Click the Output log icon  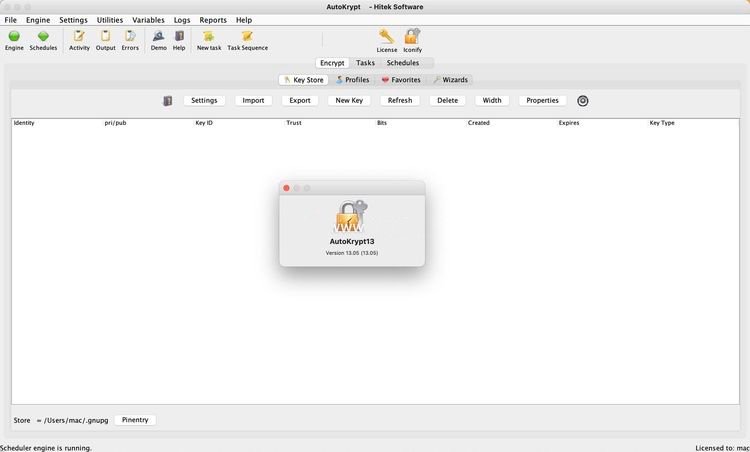pyautogui.click(x=105, y=37)
